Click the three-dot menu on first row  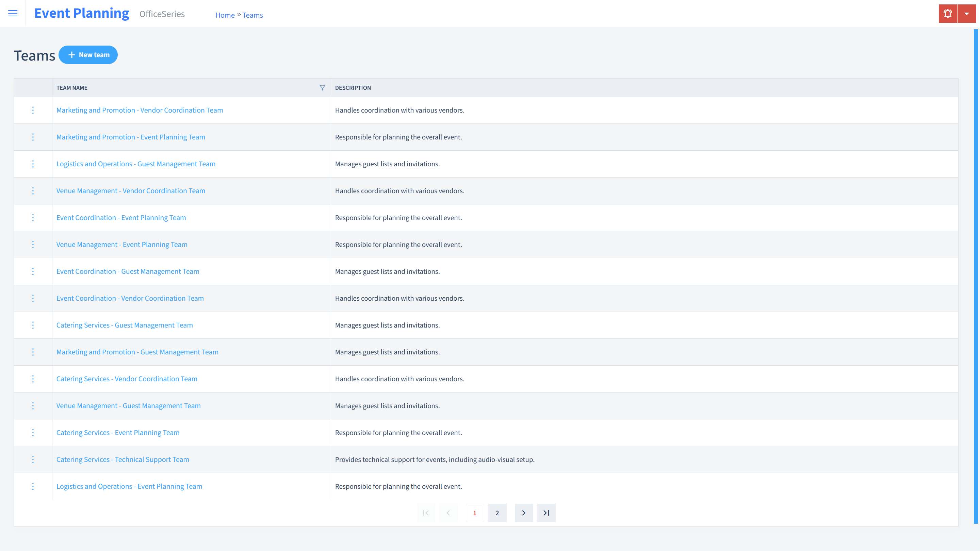(x=33, y=110)
